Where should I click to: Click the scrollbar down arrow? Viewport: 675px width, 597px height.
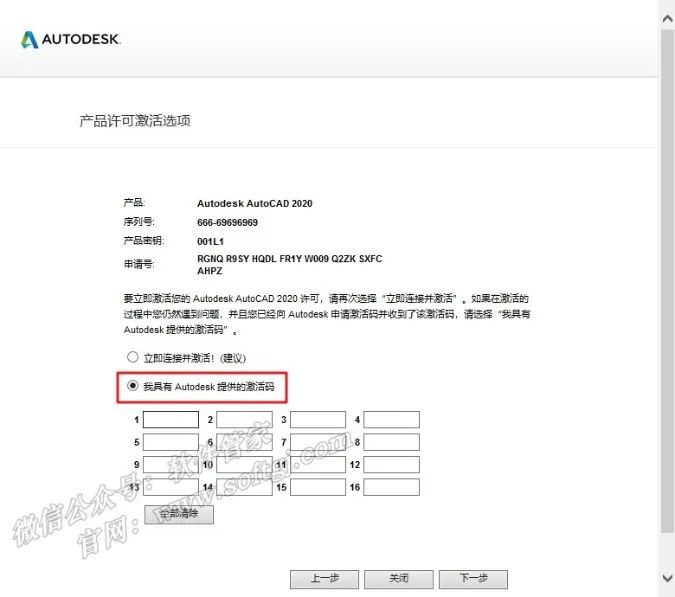[667, 578]
